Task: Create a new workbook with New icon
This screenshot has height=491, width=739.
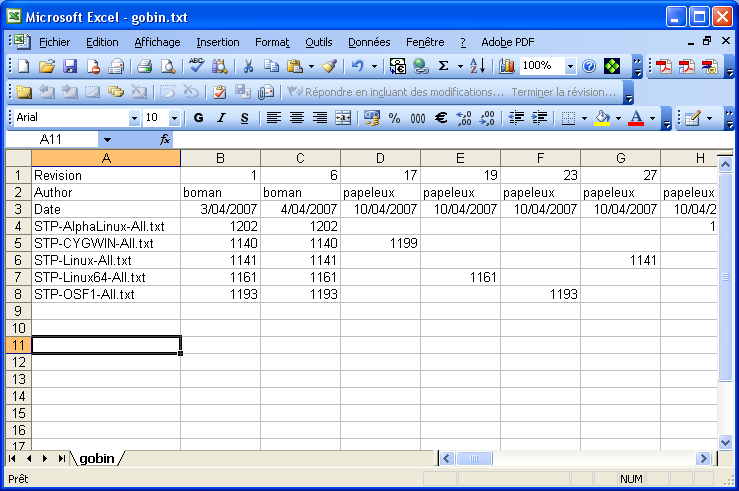Action: coord(24,66)
